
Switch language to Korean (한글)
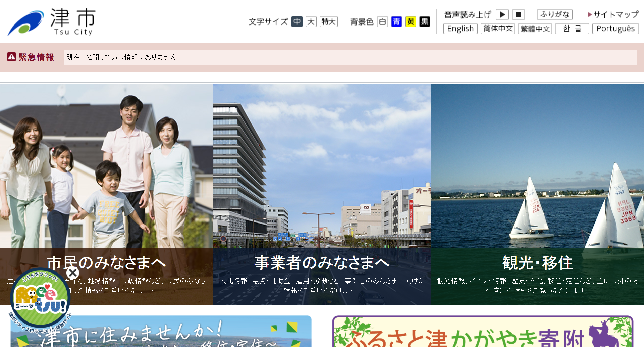pos(572,29)
